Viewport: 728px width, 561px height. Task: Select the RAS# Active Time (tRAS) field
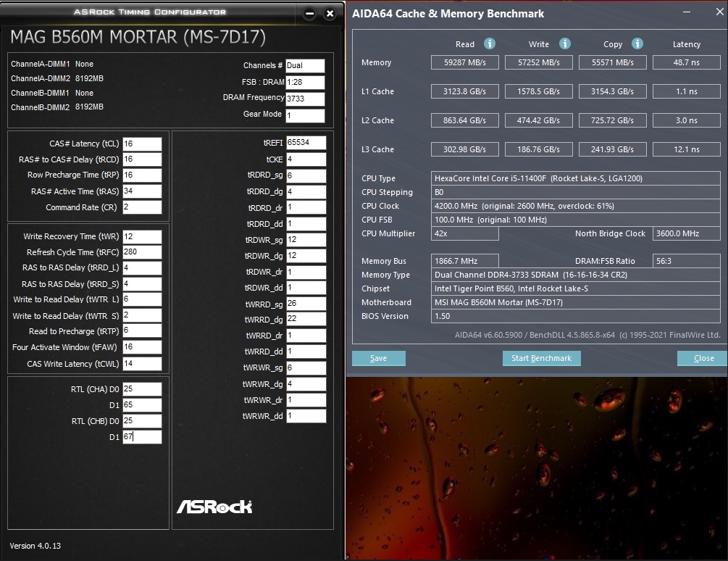click(142, 191)
